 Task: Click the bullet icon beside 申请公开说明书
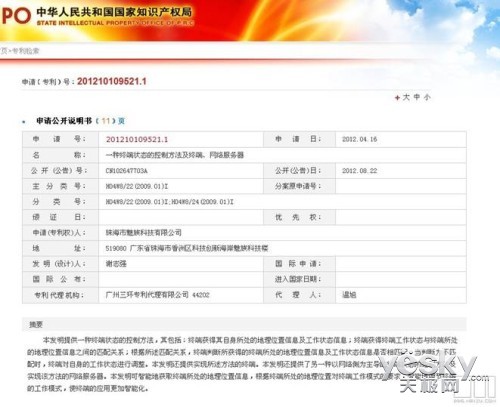(x=24, y=122)
